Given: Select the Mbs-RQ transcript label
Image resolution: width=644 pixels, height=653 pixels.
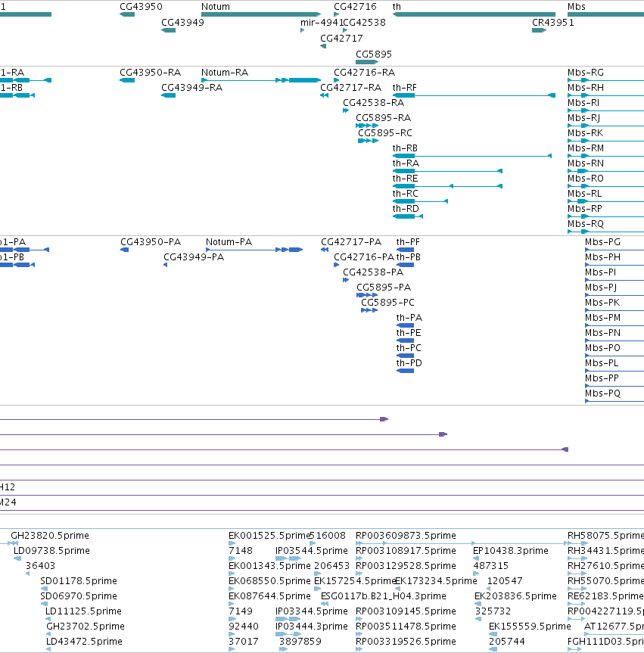Looking at the screenshot, I should tap(585, 224).
